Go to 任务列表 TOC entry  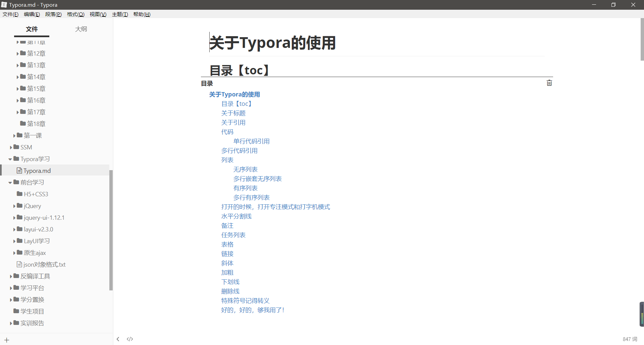(233, 235)
